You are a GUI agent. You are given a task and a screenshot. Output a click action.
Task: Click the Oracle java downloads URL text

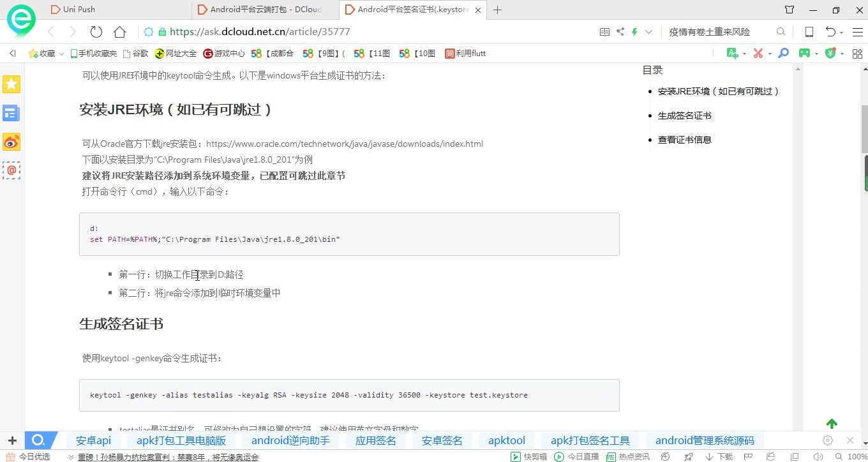345,144
